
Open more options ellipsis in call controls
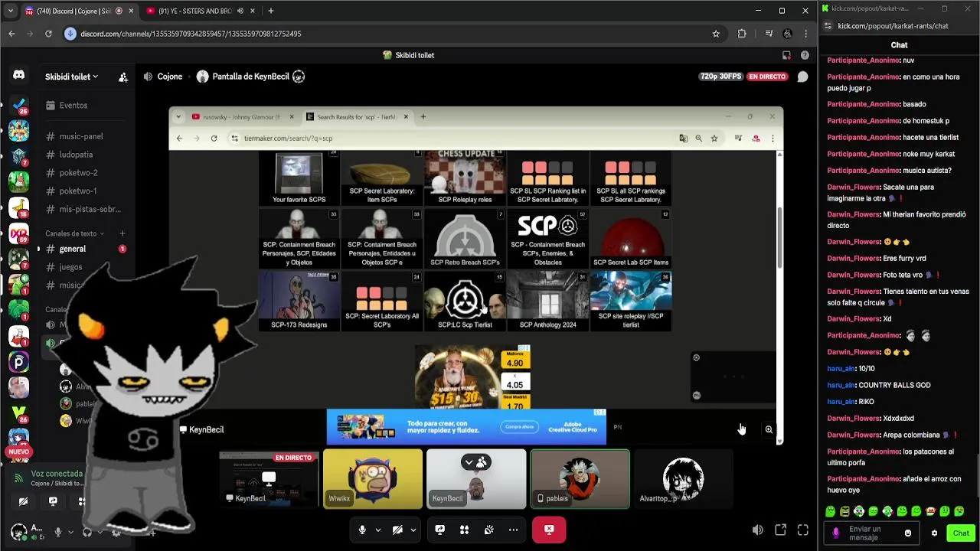pos(513,530)
